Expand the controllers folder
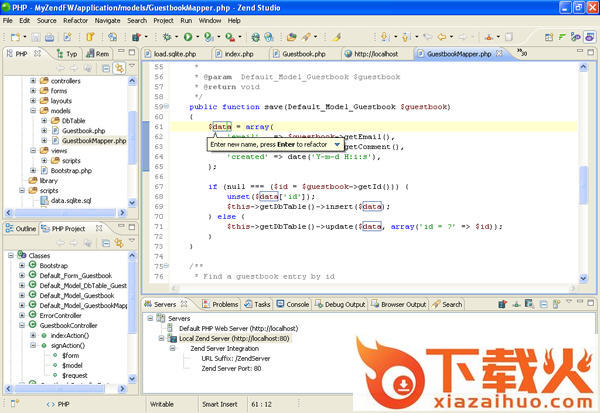This screenshot has height=413, width=600. click(33, 81)
